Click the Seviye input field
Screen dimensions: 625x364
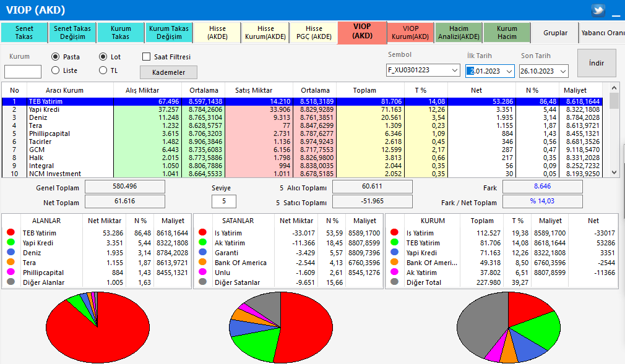point(224,201)
